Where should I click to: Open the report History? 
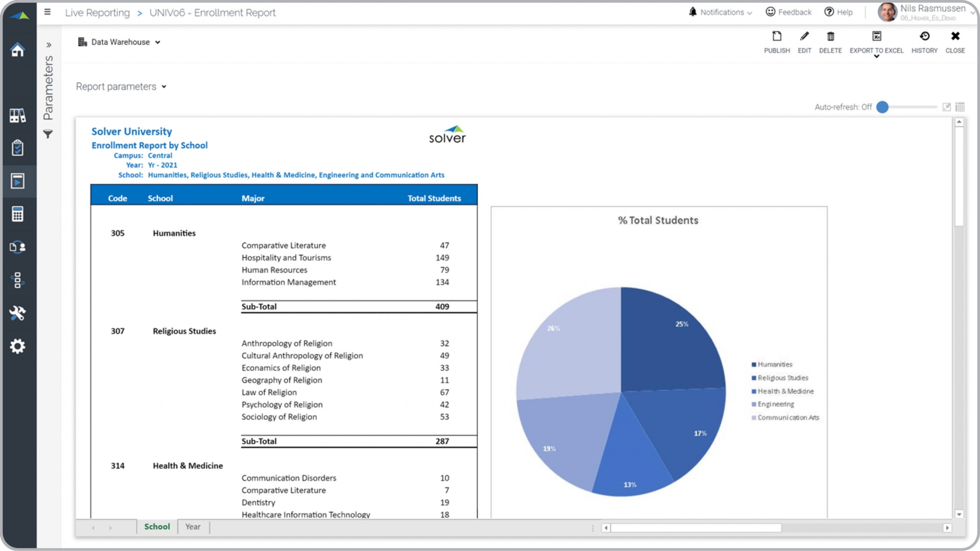924,36
